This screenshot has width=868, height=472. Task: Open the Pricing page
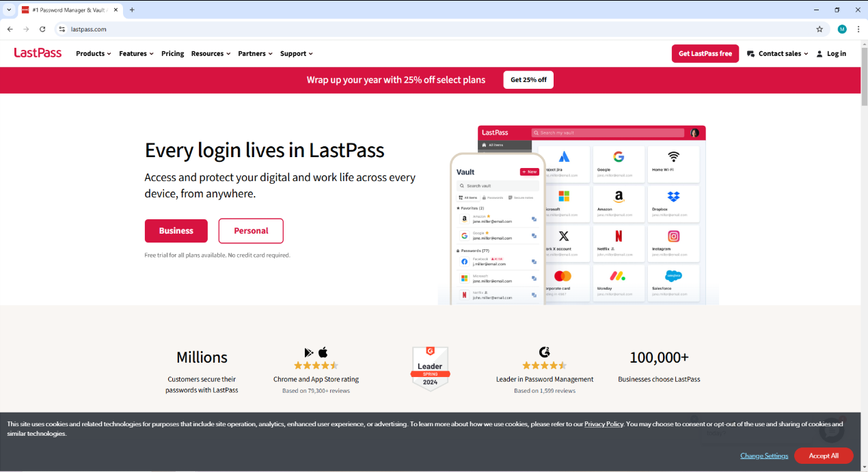[172, 53]
